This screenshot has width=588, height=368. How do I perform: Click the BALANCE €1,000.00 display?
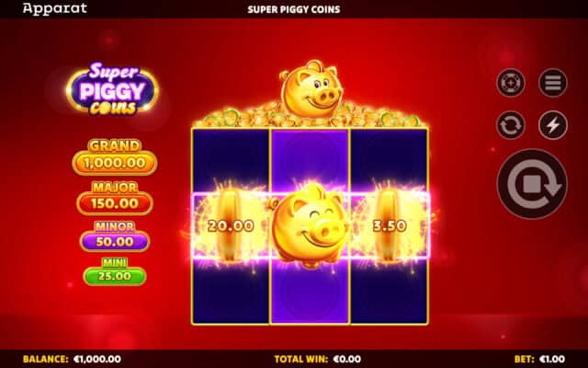point(72,359)
